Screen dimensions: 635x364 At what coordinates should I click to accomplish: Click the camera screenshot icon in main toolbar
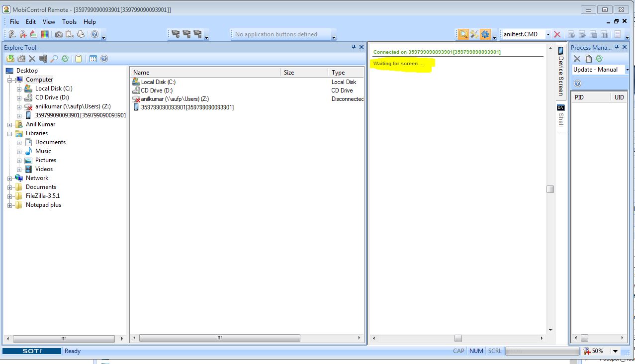[x=59, y=34]
